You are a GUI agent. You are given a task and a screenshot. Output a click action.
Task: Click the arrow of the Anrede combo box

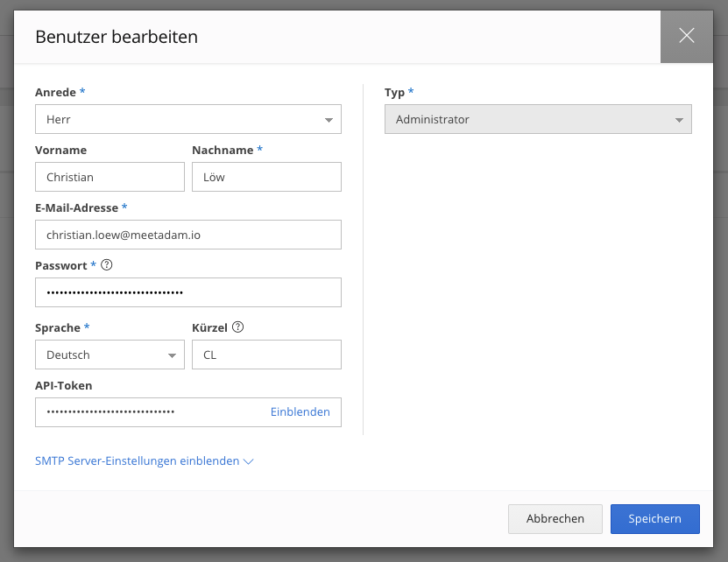(329, 120)
